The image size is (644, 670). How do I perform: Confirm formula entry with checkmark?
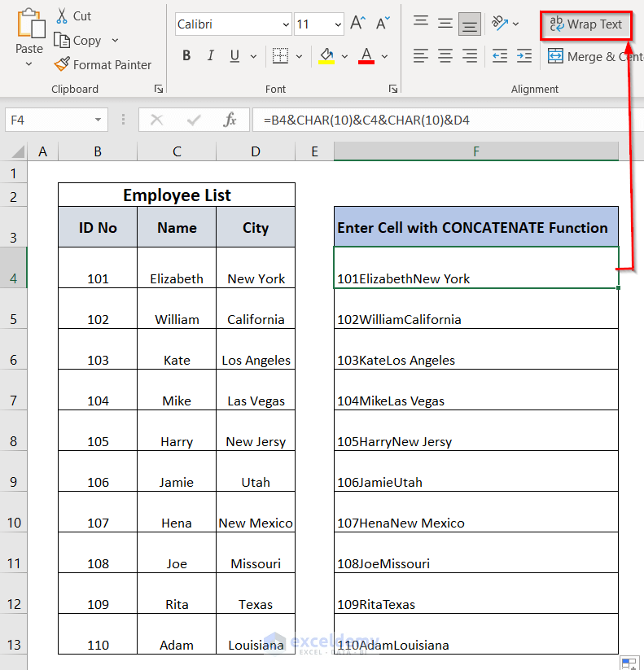(x=194, y=120)
